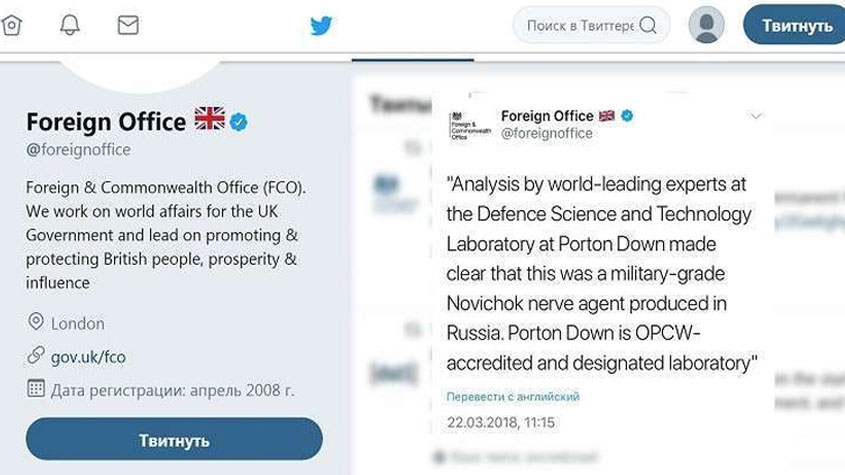Open the user avatar profile menu
The image size is (845, 475).
(706, 25)
